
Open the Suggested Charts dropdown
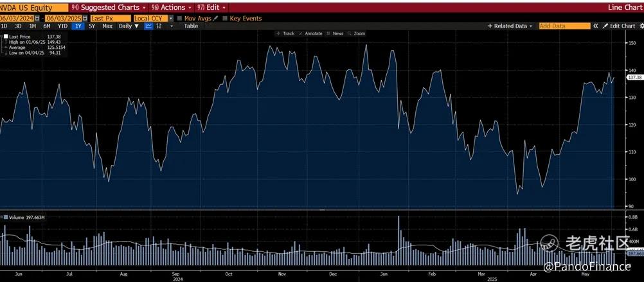coord(109,8)
